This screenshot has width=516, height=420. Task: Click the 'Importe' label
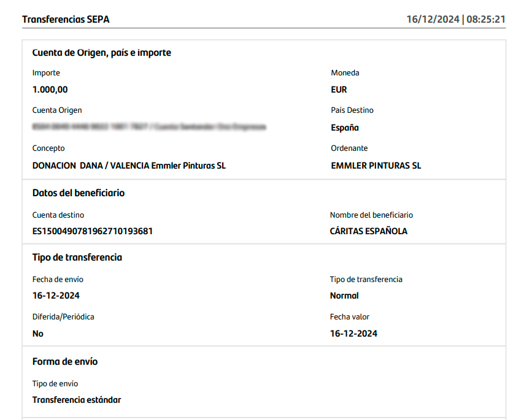(46, 73)
